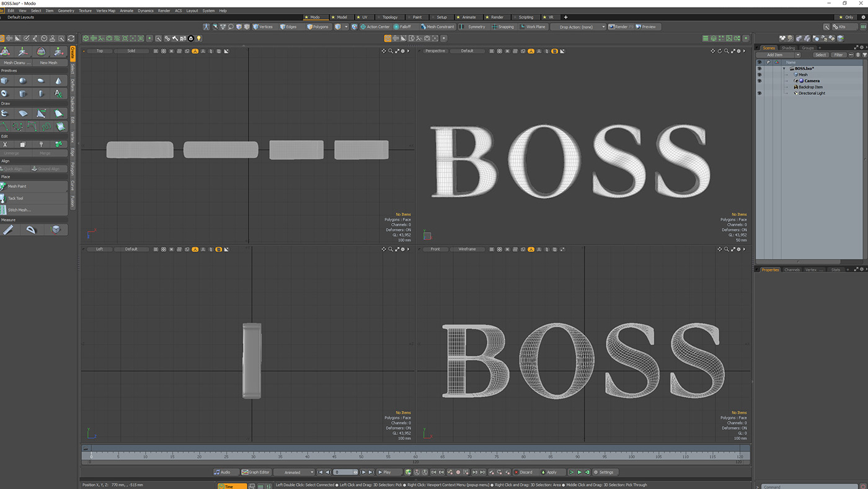Open the Tack Tool
The width and height of the screenshot is (868, 489).
34,198
